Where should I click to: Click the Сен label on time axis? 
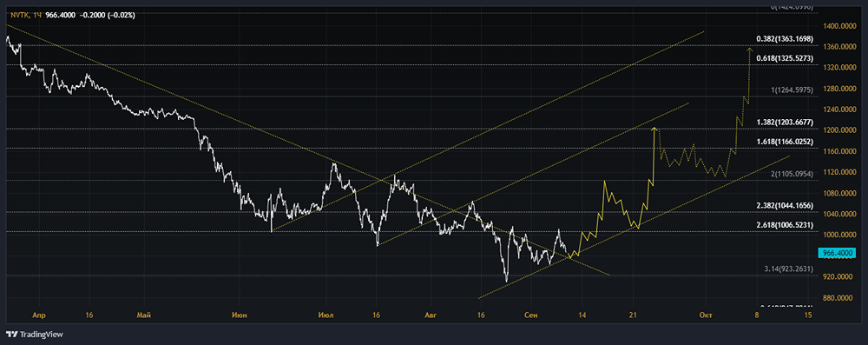(530, 315)
